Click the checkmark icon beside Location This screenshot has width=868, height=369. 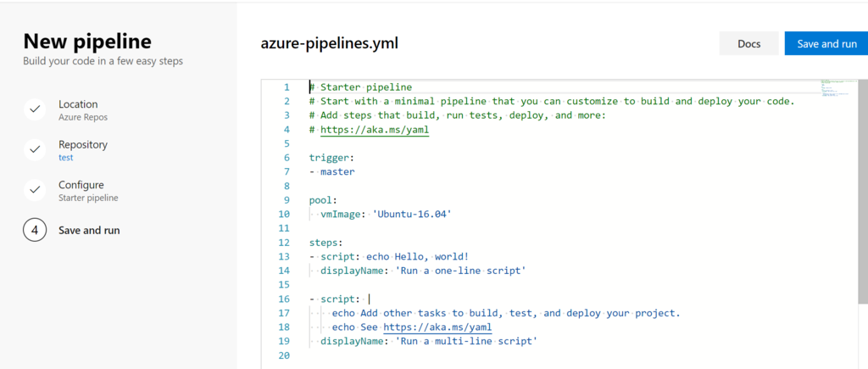point(35,109)
